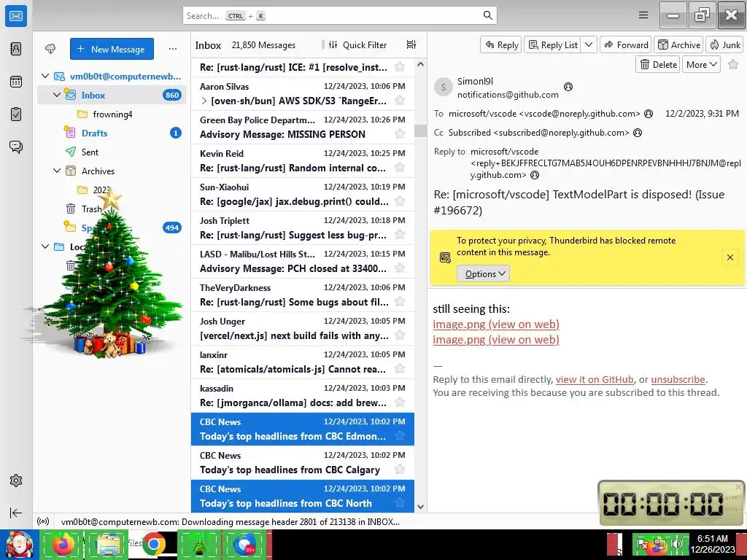Open Thunderbird settings gear
Image resolution: width=747 pixels, height=560 pixels.
16,481
